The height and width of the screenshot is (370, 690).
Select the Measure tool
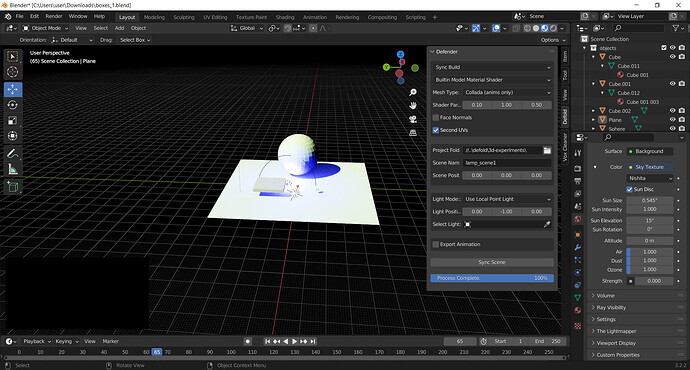13,169
